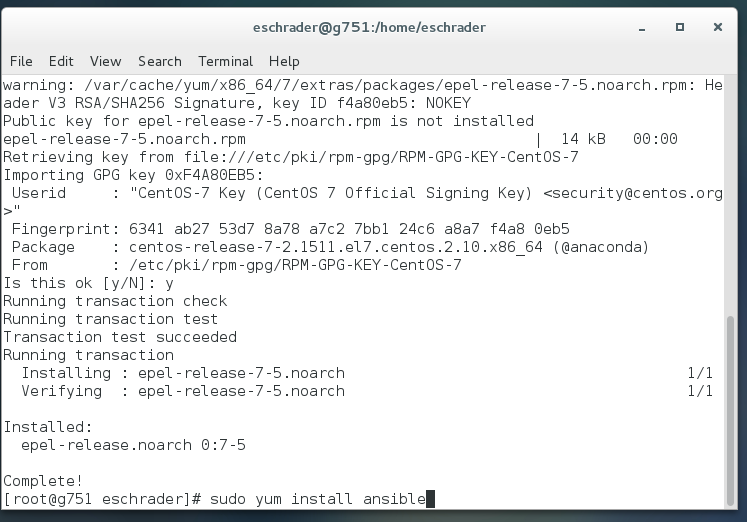Open the View menu
747x522 pixels.
click(105, 61)
